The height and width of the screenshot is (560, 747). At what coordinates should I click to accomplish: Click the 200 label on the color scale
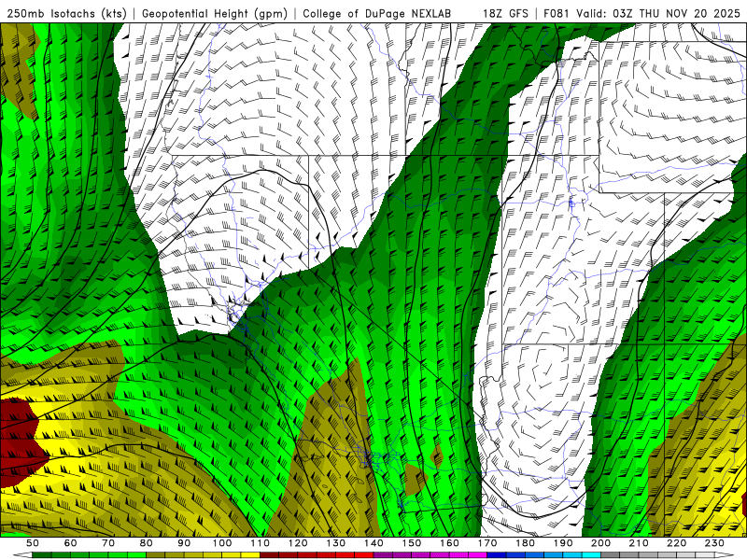click(600, 543)
